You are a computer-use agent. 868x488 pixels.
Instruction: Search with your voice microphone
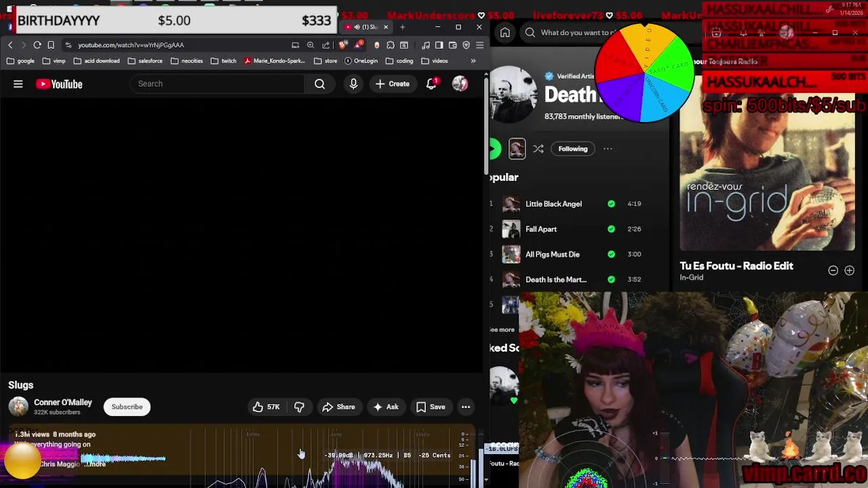353,84
